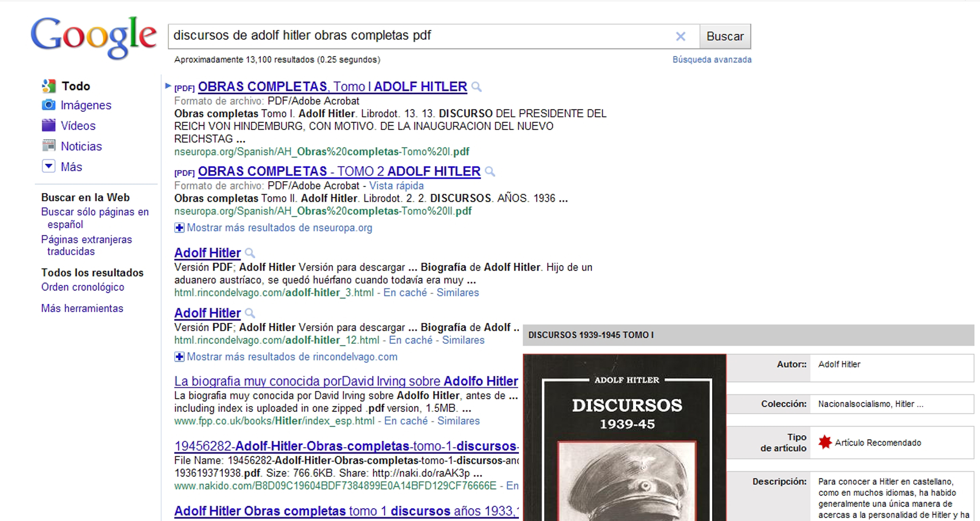The width and height of the screenshot is (980, 521).
Task: Preview TOMO 2 result with magnifier icon
Action: (x=490, y=172)
